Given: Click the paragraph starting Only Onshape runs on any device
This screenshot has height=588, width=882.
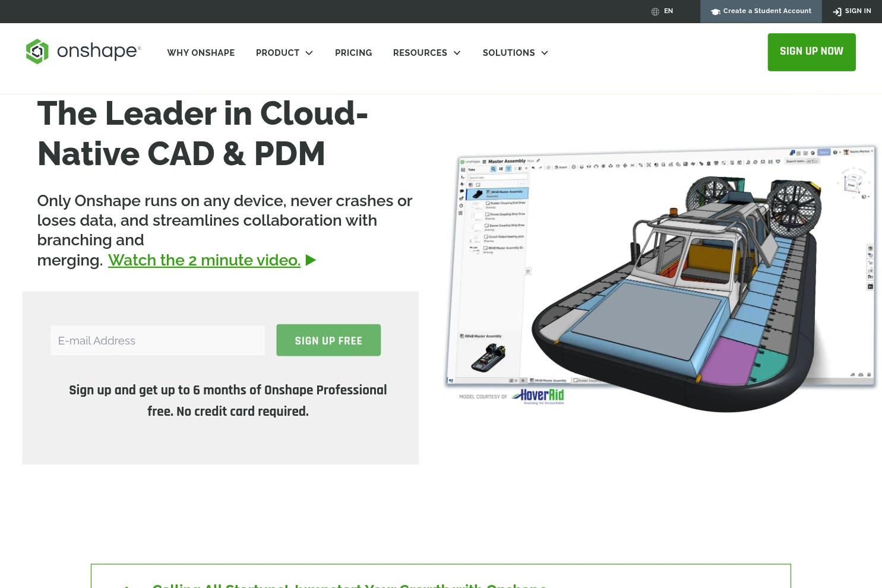Looking at the screenshot, I should click(x=225, y=230).
